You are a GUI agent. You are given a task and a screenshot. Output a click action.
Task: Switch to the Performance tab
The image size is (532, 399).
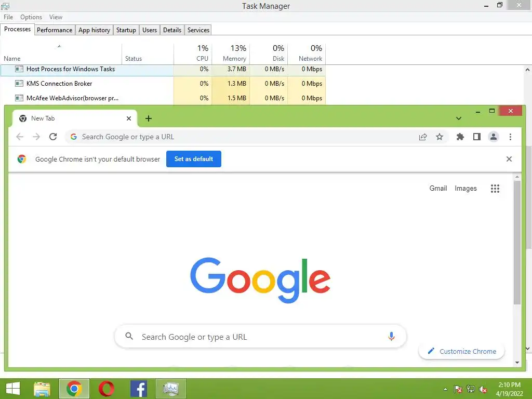[54, 30]
